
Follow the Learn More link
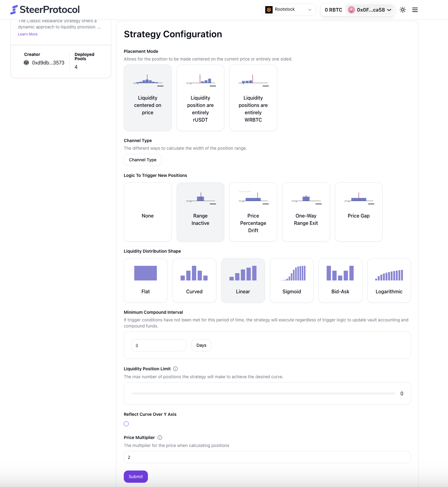click(x=28, y=34)
